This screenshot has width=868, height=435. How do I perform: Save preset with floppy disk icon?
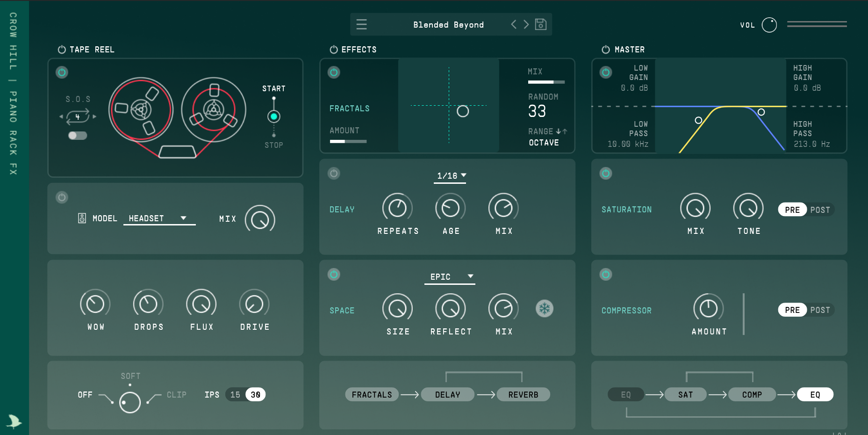541,24
